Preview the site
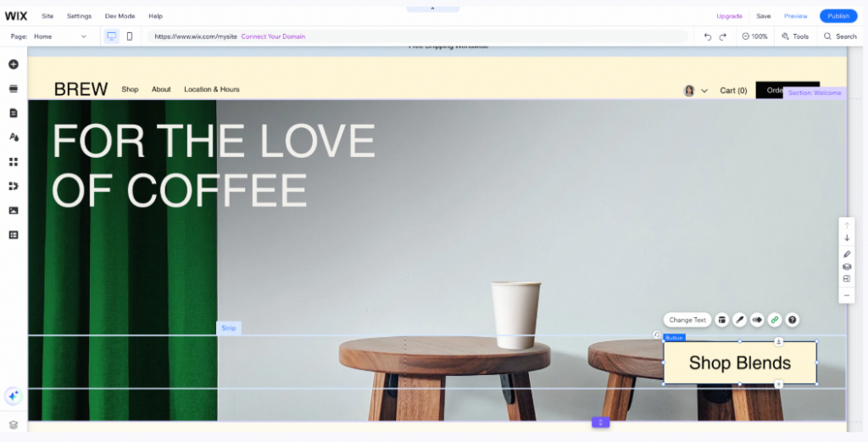868x442 pixels. (x=795, y=16)
